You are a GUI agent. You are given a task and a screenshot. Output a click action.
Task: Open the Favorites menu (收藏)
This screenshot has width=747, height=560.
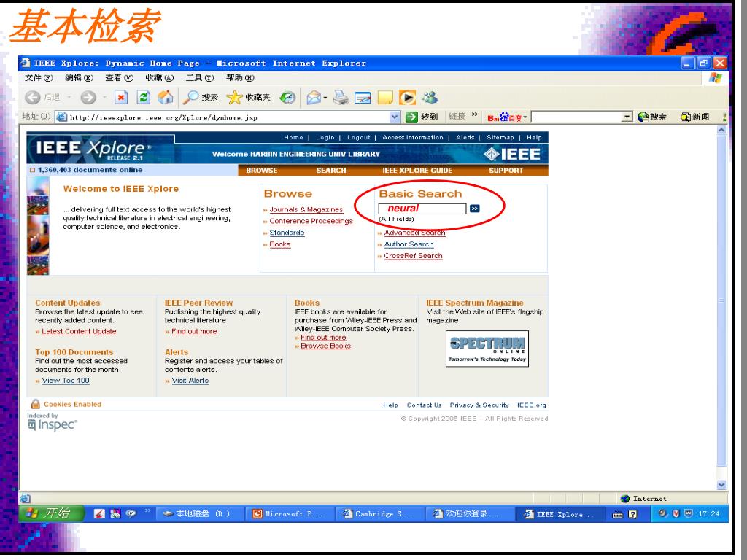[x=160, y=77]
